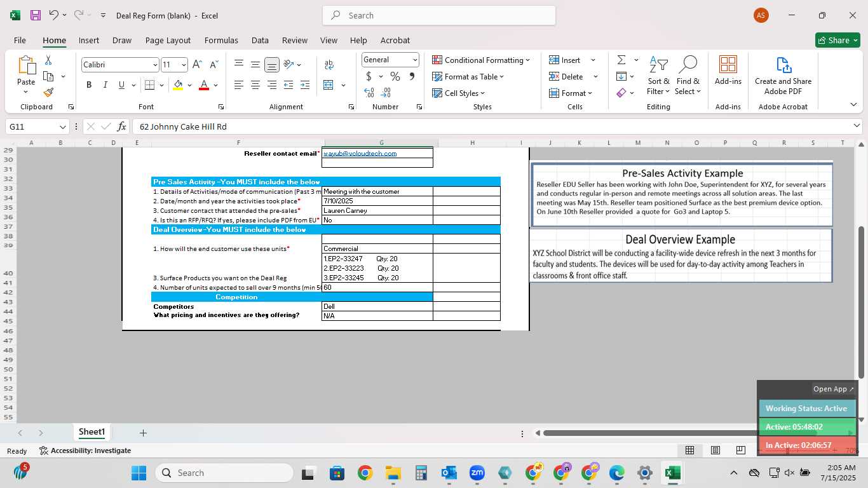This screenshot has width=868, height=488.
Task: Switch to the Insert tab
Action: click(89, 40)
